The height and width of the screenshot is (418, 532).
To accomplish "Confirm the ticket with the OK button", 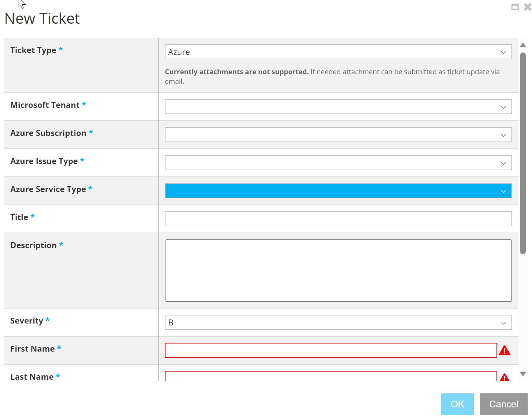I will [457, 404].
